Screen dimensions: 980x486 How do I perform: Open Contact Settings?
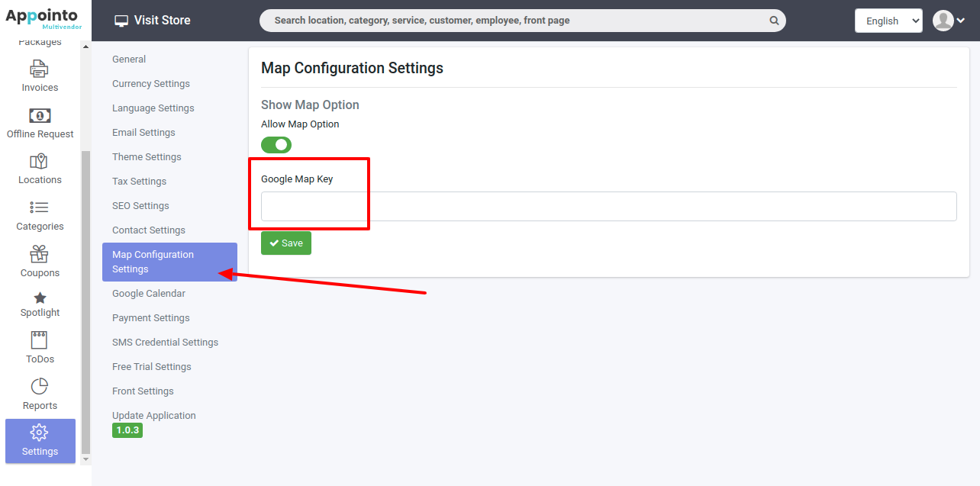(x=149, y=230)
